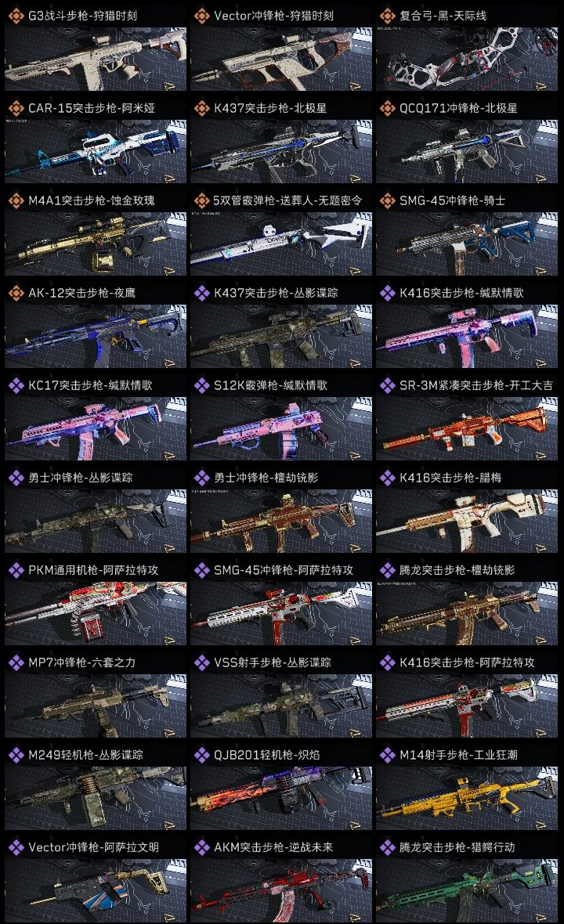The width and height of the screenshot is (564, 924).
Task: Choose the SR-3M紧凑突击步枪-开工大吉 orange skin
Action: click(467, 428)
